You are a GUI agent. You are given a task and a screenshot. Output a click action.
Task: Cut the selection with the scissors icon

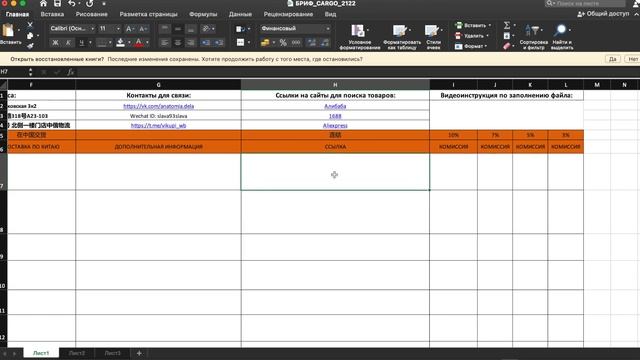click(x=30, y=25)
